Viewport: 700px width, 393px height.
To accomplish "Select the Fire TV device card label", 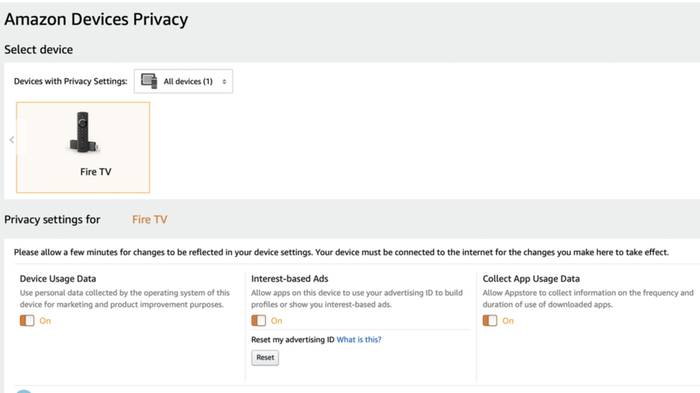I will (x=96, y=172).
